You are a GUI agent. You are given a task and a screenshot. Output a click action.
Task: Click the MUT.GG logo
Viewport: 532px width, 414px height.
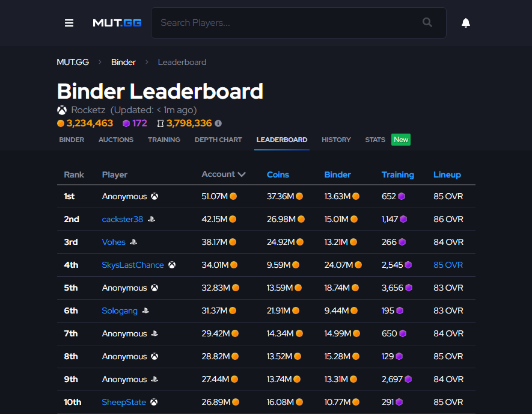(117, 23)
